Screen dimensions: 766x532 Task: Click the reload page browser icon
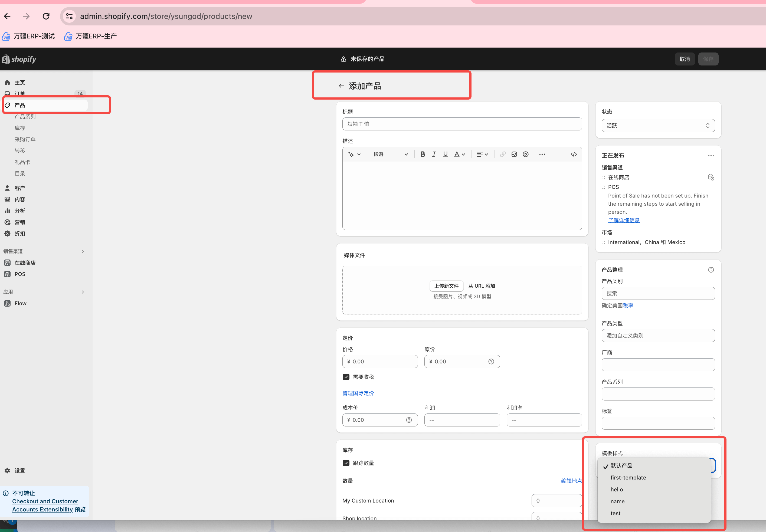tap(46, 16)
